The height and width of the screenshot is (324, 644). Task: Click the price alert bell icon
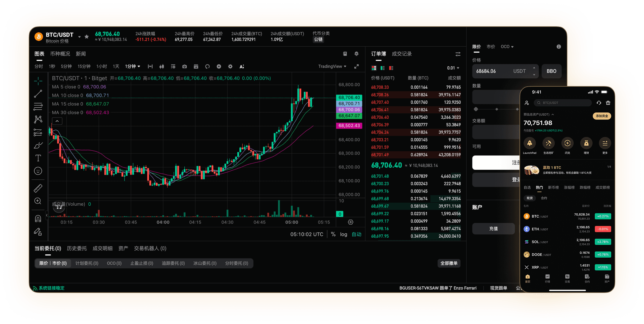(x=356, y=54)
